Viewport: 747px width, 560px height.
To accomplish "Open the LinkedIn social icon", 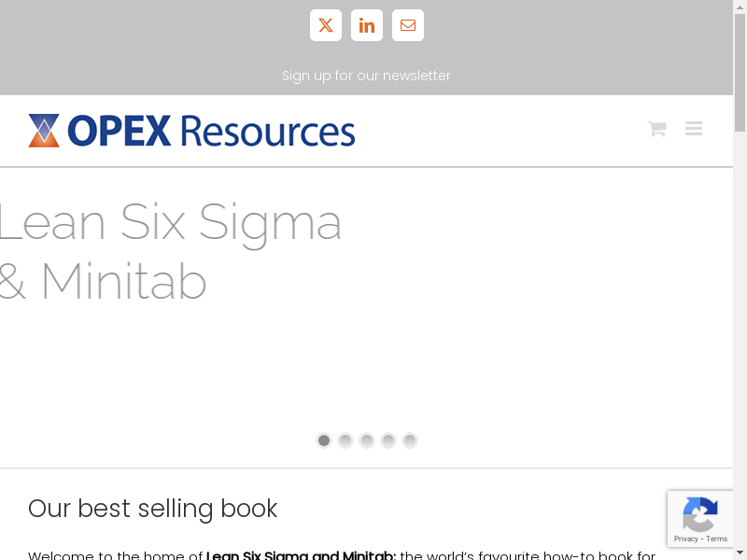I will point(367,25).
